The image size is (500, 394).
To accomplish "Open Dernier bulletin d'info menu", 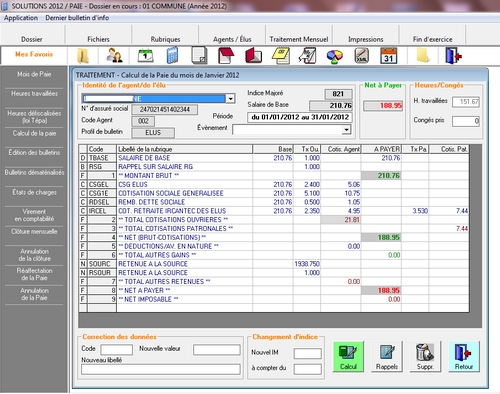I will [x=77, y=18].
